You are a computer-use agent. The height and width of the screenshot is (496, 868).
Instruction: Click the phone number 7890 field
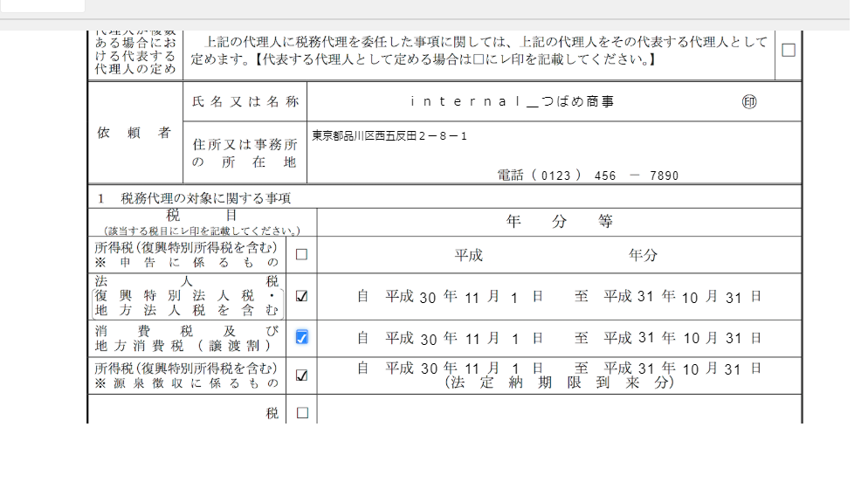coord(665,176)
